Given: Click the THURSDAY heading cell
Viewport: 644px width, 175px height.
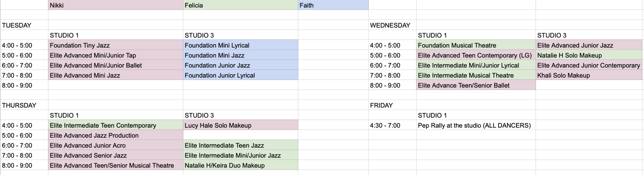Looking at the screenshot, I should click(x=24, y=105).
